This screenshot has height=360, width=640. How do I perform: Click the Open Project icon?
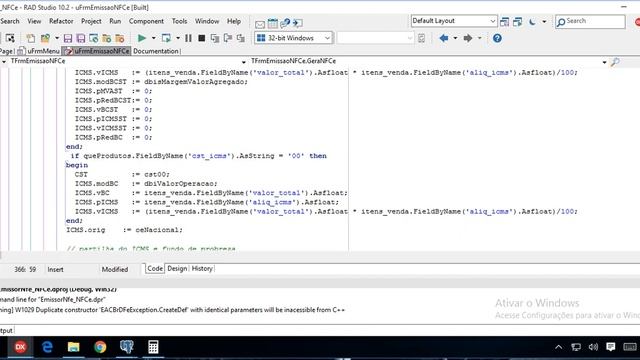[x=94, y=38]
